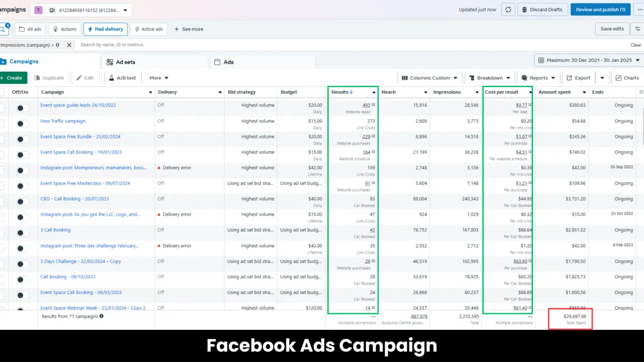Screen dimensions: 644x362
Task: Open the Reach column header menu arrow
Action: coord(426,92)
